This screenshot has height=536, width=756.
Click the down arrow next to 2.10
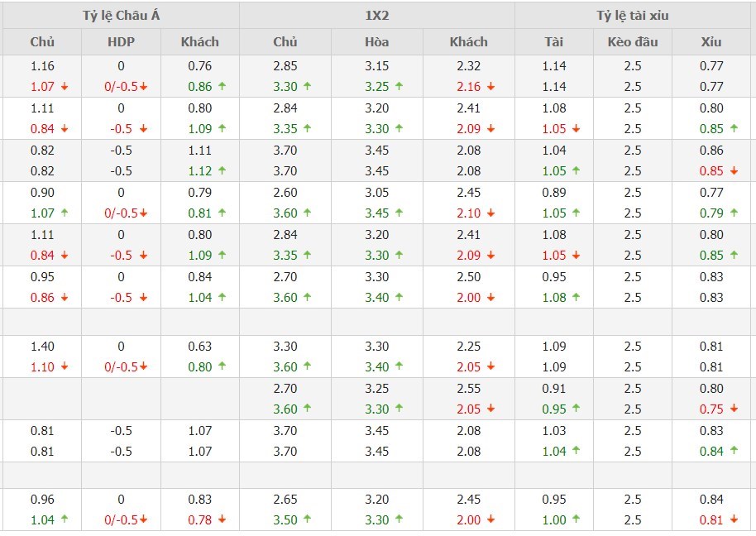[x=490, y=213]
